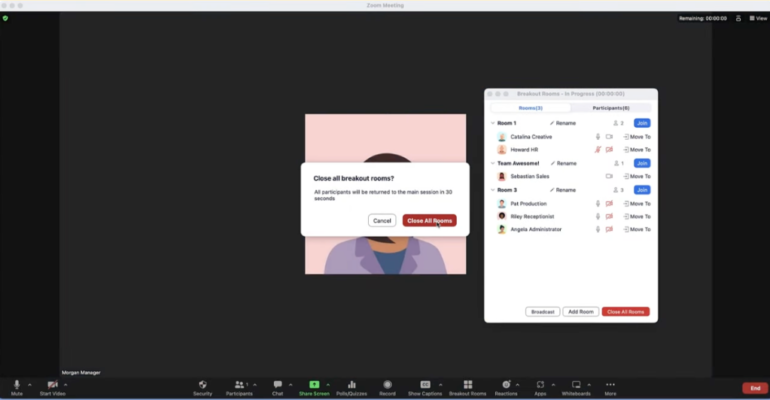The image size is (770, 400).
Task: Cancel the close breakout rooms dialog
Action: pyautogui.click(x=381, y=220)
